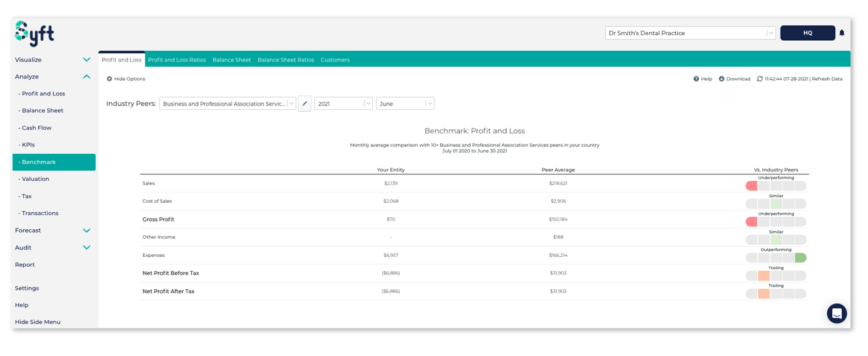Open Valuation in sidebar

click(34, 179)
